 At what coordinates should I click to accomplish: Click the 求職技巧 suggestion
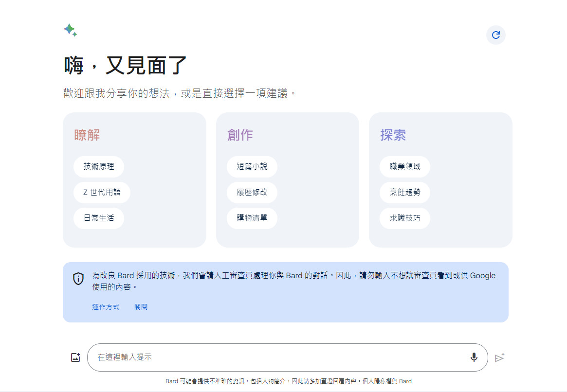coord(404,218)
